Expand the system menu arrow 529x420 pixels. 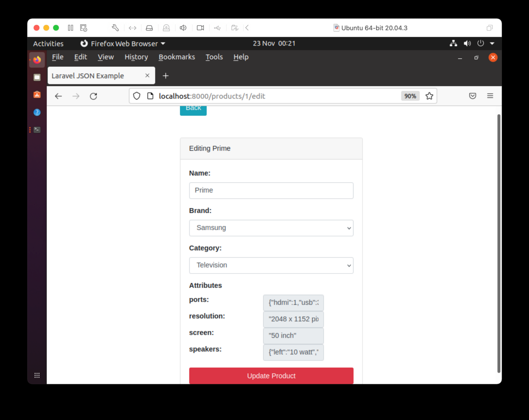(x=492, y=43)
